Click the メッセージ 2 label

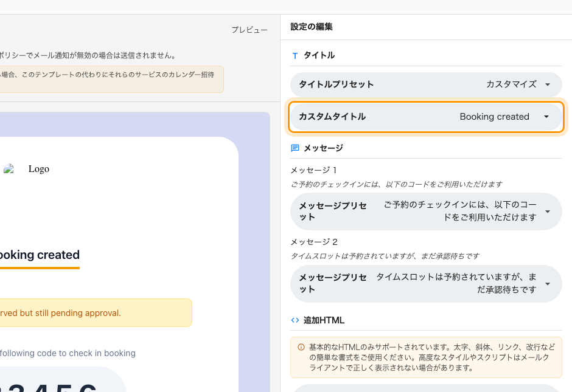click(x=314, y=242)
